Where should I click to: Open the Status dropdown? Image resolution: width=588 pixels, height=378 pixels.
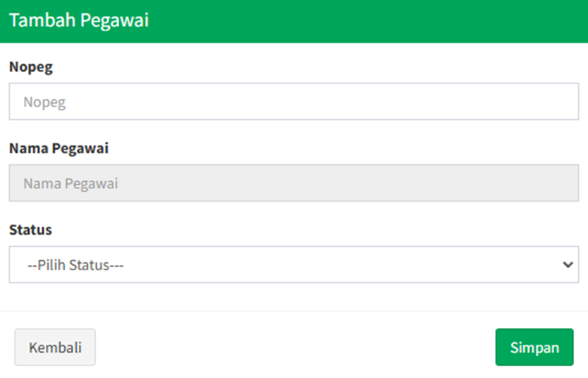pos(293,265)
